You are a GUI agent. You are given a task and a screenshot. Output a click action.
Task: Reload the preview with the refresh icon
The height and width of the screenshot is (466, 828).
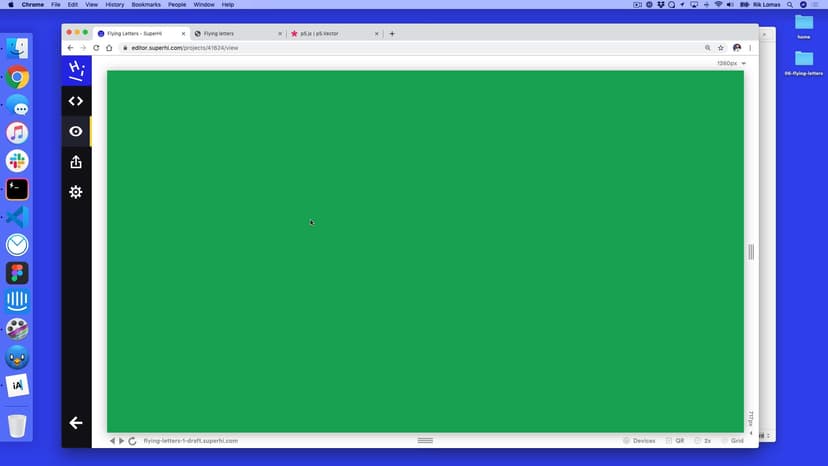click(132, 441)
